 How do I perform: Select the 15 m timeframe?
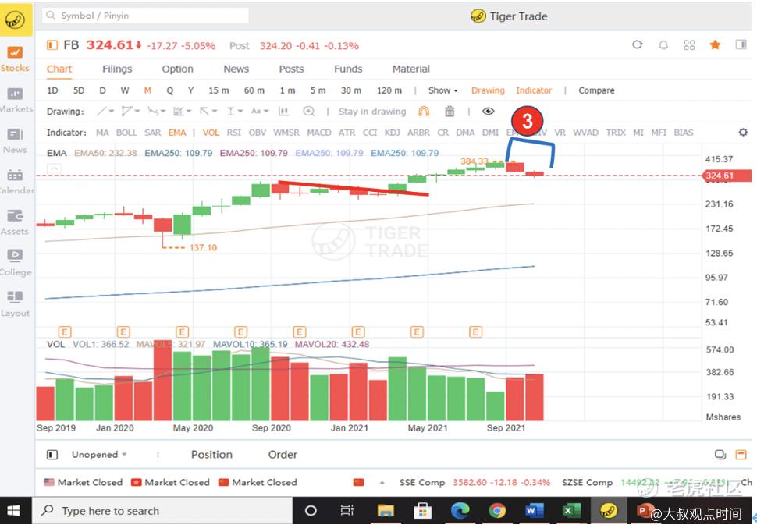pyautogui.click(x=219, y=90)
